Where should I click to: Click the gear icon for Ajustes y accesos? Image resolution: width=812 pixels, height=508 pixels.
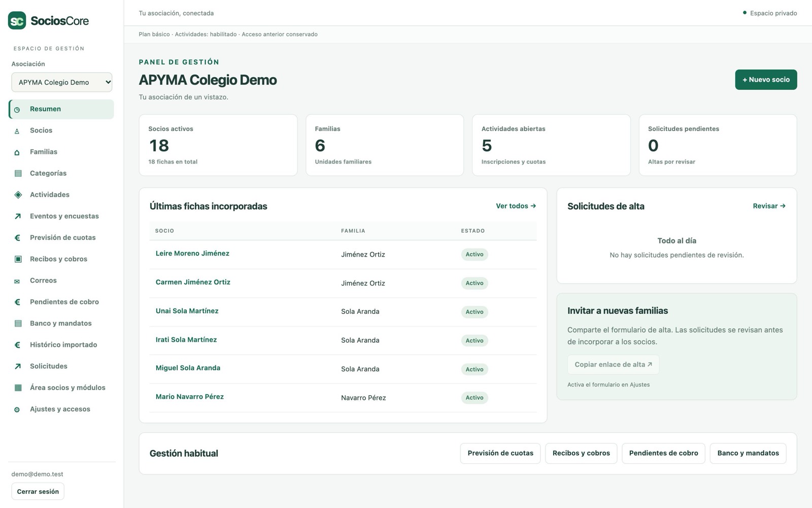17,409
